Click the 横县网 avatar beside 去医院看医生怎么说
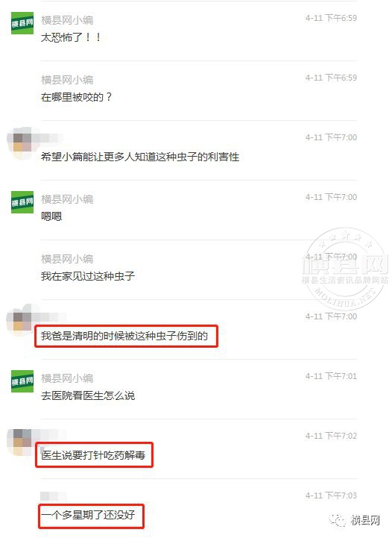The height and width of the screenshot is (538, 392). tap(22, 381)
